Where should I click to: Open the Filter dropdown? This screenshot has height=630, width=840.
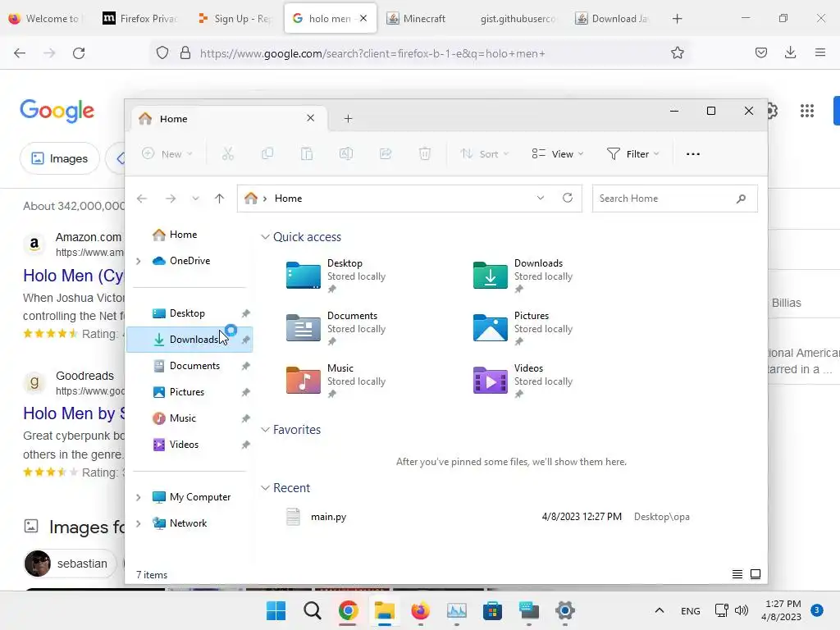coord(632,153)
